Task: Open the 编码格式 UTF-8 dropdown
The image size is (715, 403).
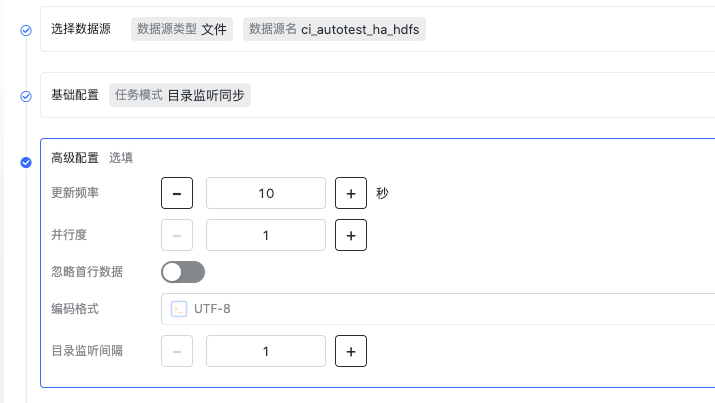Action: (x=438, y=309)
